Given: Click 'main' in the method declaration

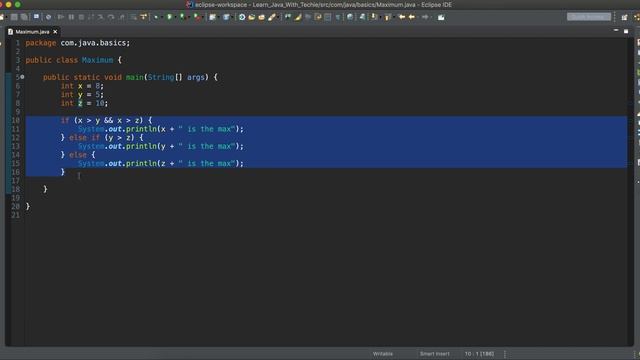Looking at the screenshot, I should click(x=135, y=77).
